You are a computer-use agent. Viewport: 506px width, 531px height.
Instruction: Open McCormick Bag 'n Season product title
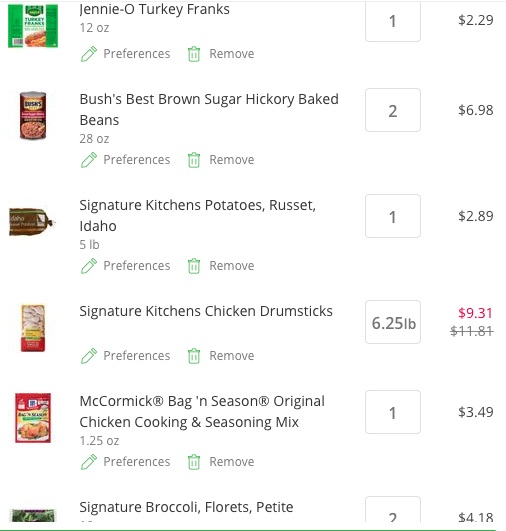[x=202, y=411]
